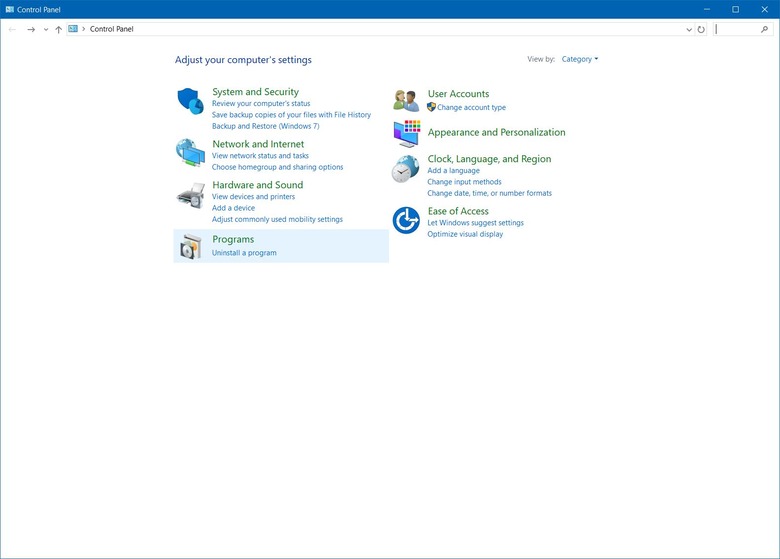Click the Clock, Language, and Region icon
This screenshot has width=780, height=559.
click(x=405, y=169)
